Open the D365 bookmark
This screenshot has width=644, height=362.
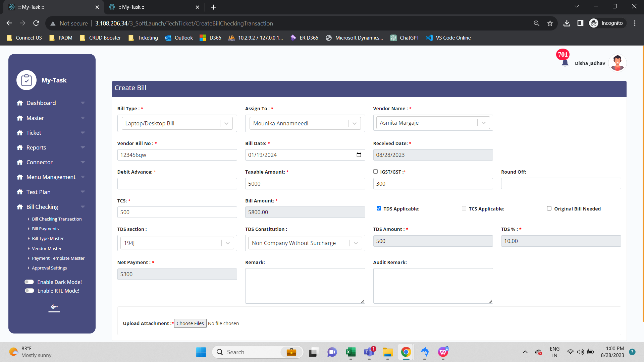210,38
